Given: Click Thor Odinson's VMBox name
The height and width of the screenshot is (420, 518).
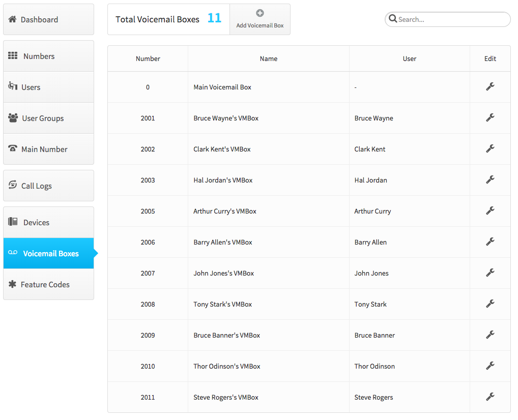Looking at the screenshot, I should point(227,367).
